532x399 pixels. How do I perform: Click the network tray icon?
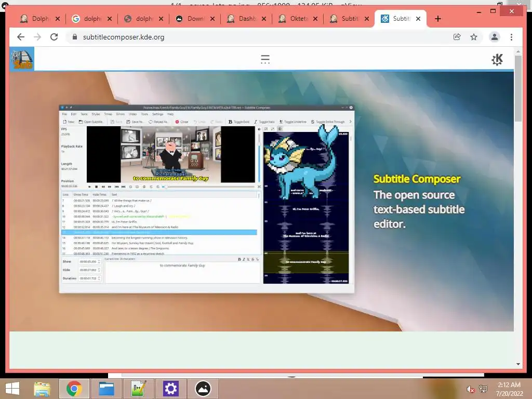click(483, 389)
